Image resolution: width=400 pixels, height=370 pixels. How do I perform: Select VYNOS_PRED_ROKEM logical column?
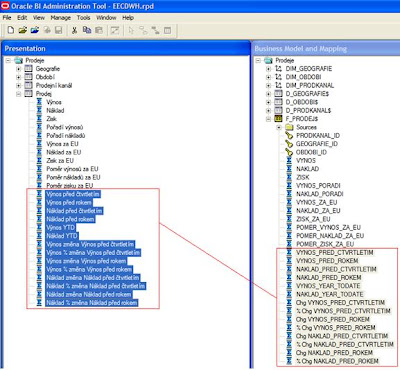(x=327, y=261)
